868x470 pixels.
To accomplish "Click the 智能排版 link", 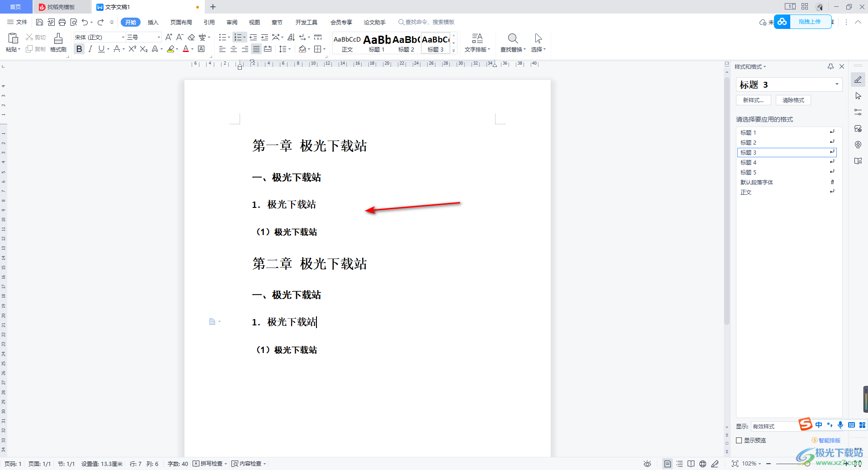I will [x=826, y=440].
